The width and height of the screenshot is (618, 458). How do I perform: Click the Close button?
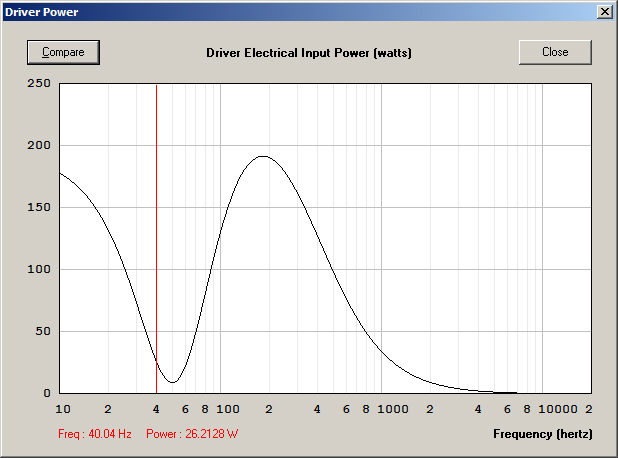click(x=555, y=52)
